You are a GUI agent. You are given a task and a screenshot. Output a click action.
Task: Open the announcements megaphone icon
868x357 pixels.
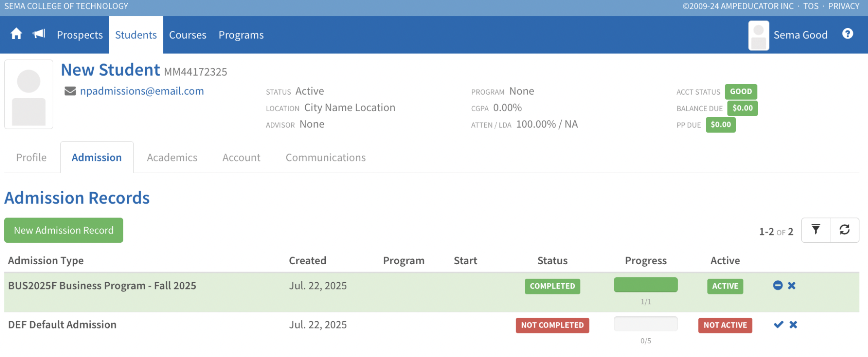[39, 34]
